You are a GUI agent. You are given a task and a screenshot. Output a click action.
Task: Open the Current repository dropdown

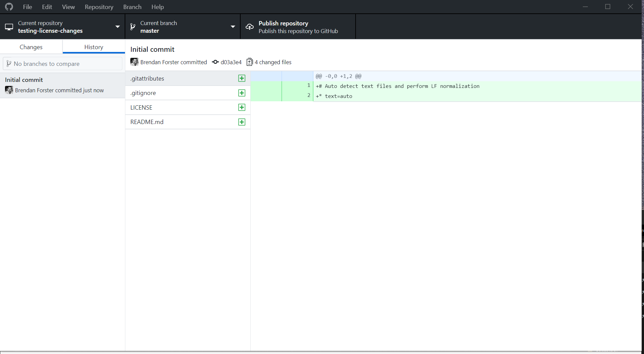point(117,26)
